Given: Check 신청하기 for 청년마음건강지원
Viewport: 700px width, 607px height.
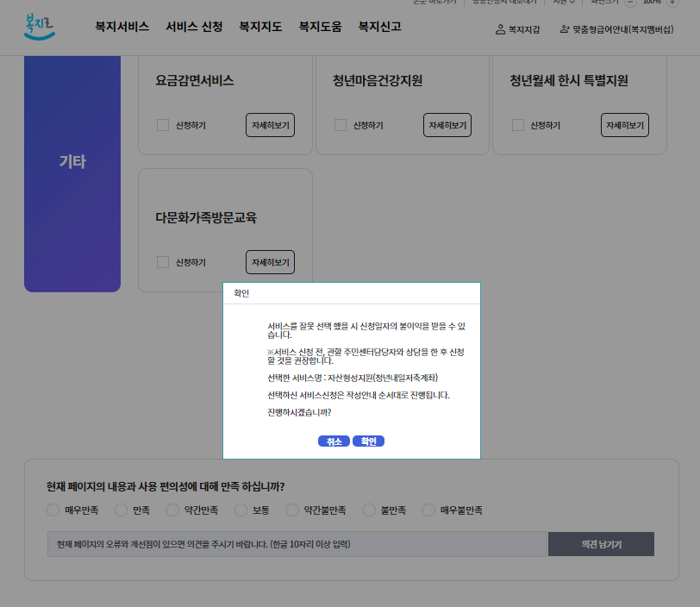Looking at the screenshot, I should coord(341,125).
